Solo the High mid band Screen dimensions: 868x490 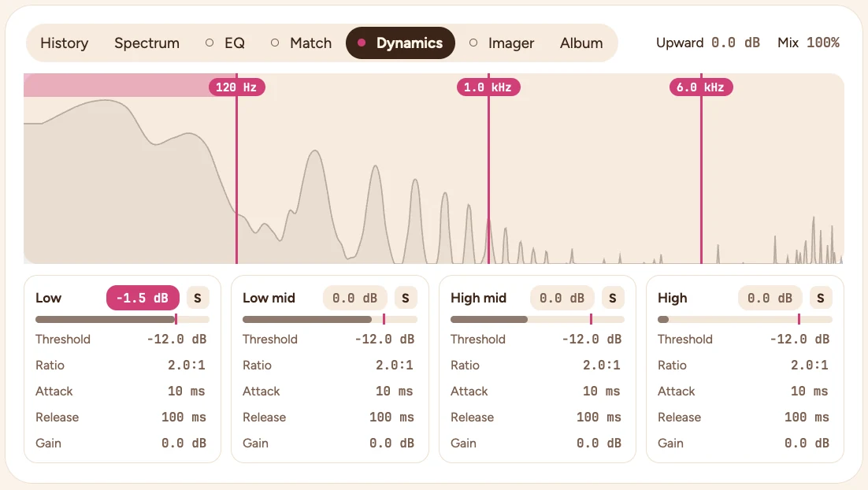613,298
